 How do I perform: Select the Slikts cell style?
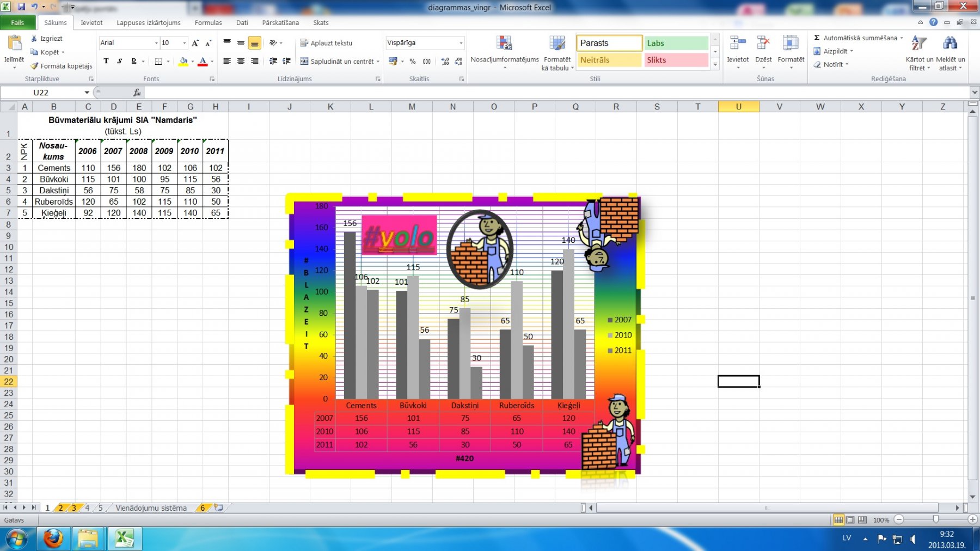[x=676, y=60]
